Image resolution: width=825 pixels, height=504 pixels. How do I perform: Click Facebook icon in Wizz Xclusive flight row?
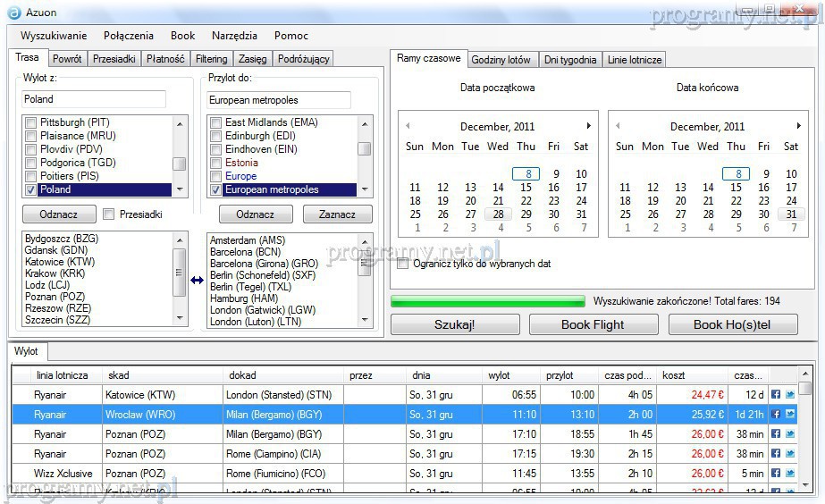pos(775,474)
